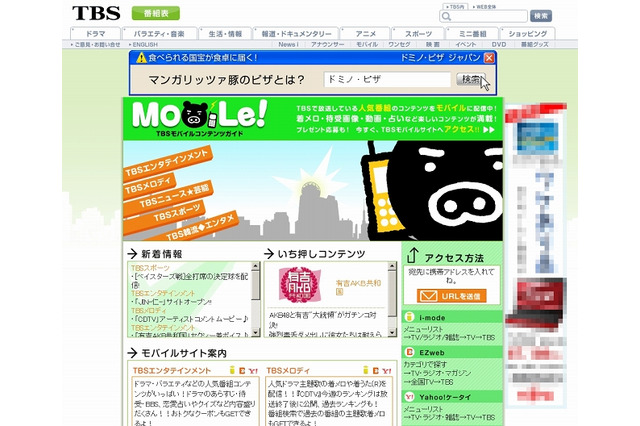The height and width of the screenshot is (426, 640).
Task: Click the i-mode icon in the access panel
Action: coord(409,317)
